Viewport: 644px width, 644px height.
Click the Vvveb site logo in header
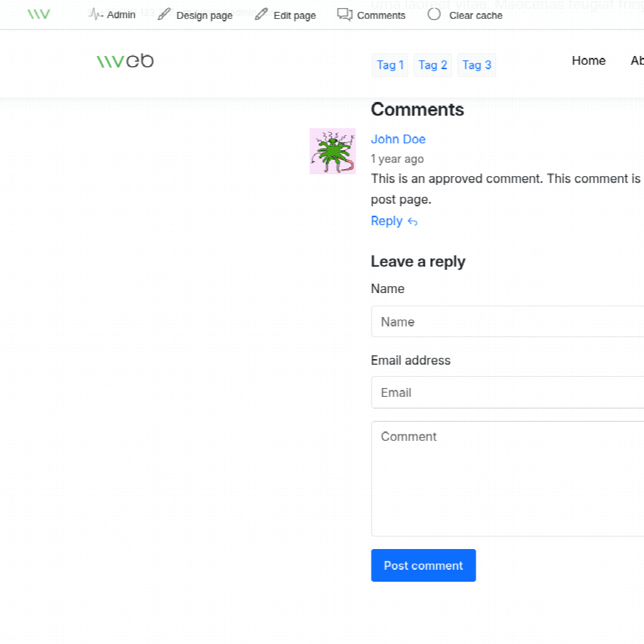[125, 61]
